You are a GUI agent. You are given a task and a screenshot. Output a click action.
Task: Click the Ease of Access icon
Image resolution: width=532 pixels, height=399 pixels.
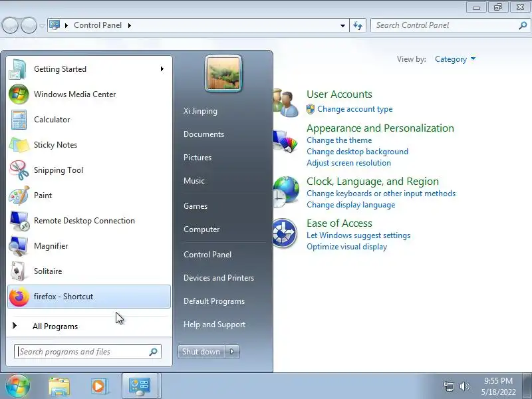coord(285,233)
